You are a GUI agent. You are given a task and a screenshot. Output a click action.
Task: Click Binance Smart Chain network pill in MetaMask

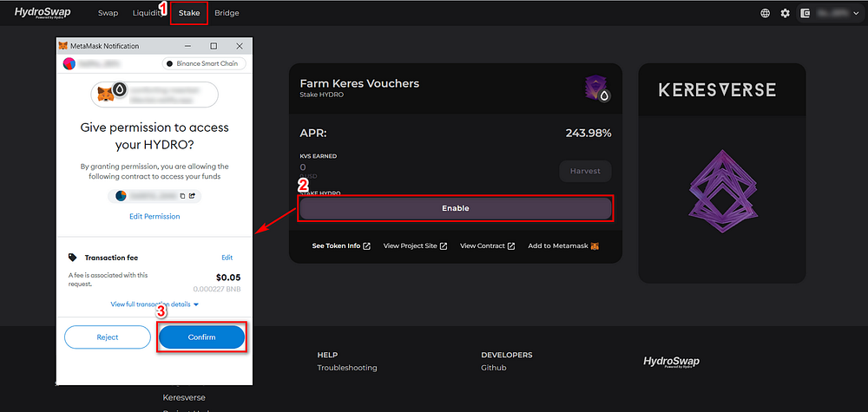point(204,63)
